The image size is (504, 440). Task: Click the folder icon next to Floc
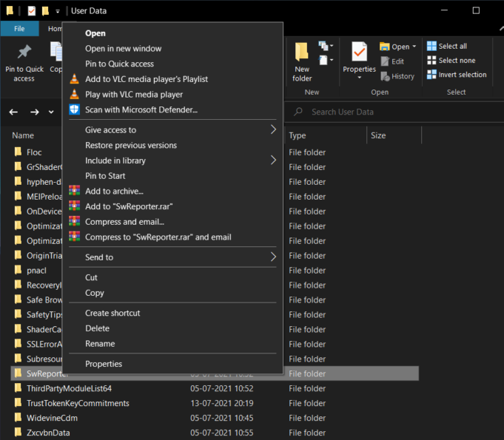[18, 152]
